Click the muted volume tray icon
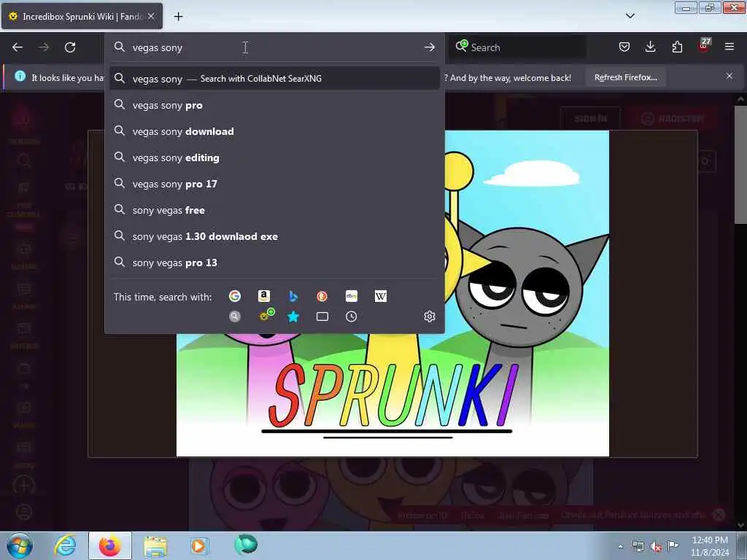The width and height of the screenshot is (747, 560). 656,547
